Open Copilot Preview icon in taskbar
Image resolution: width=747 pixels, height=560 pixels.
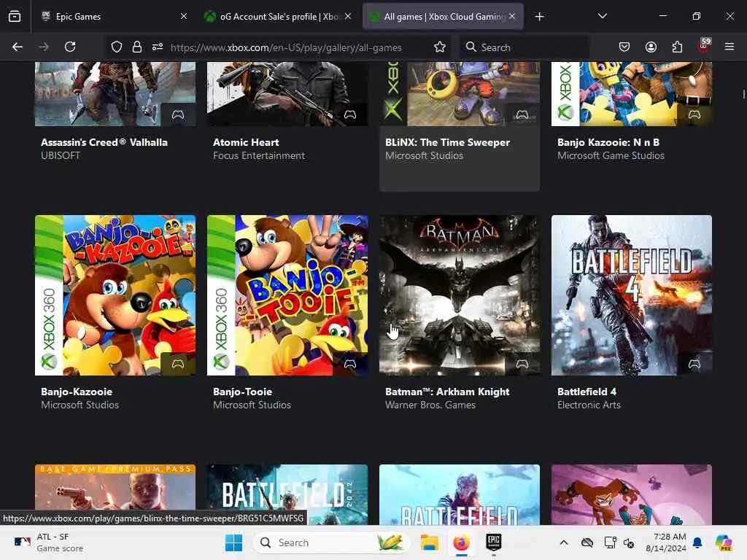[x=724, y=542]
